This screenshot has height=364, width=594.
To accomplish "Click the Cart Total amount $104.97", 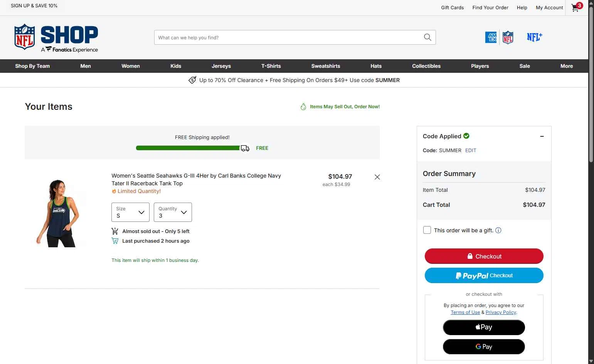I will click(534, 205).
